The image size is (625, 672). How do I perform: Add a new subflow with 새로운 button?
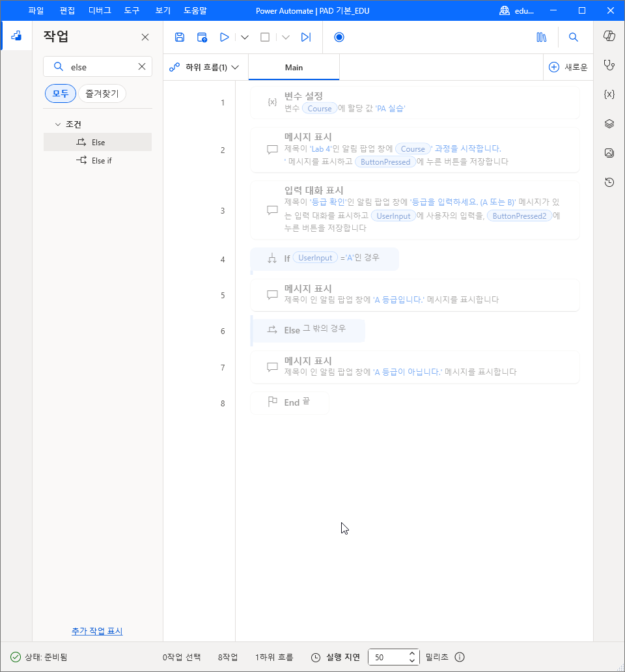(x=568, y=67)
